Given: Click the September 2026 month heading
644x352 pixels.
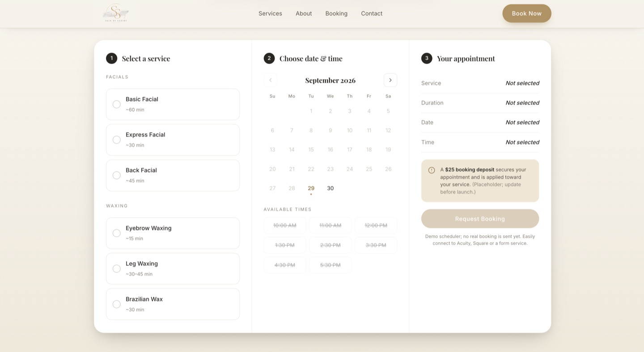Looking at the screenshot, I should (330, 81).
